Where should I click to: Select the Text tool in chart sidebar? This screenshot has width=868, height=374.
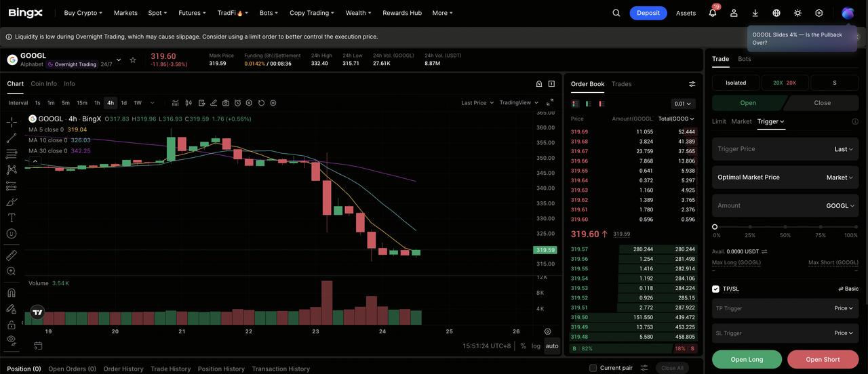(12, 217)
